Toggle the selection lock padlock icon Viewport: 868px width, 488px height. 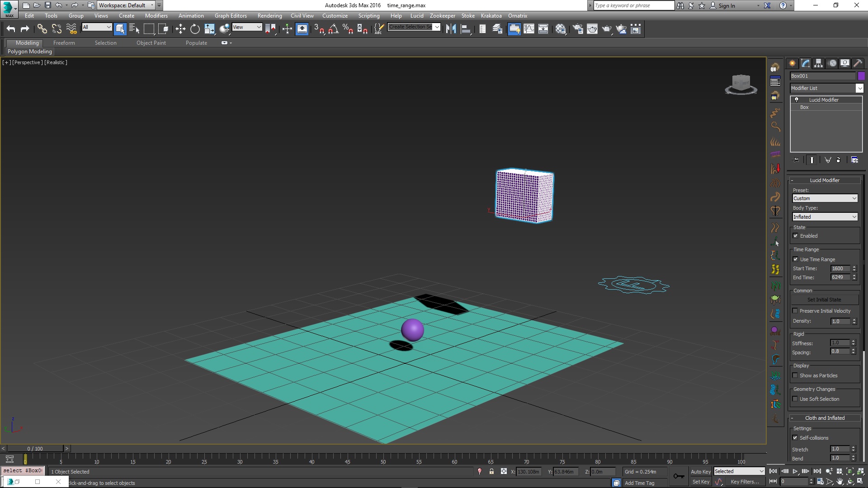[x=491, y=471]
